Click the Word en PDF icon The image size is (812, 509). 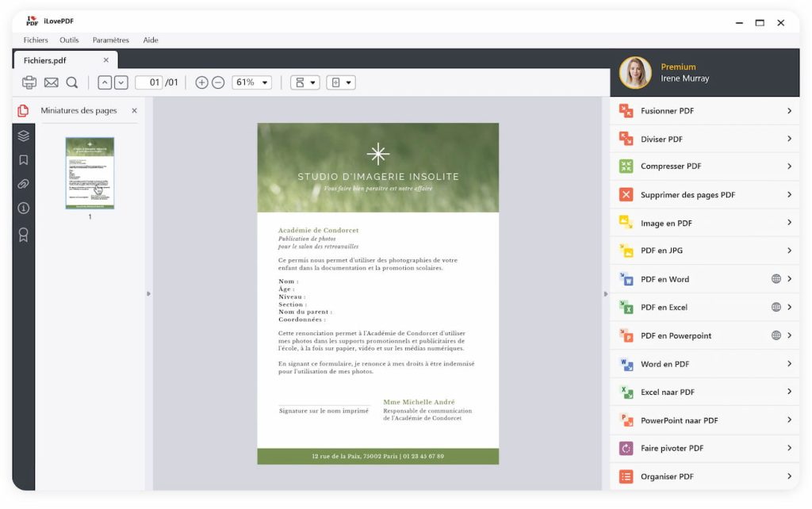(626, 364)
